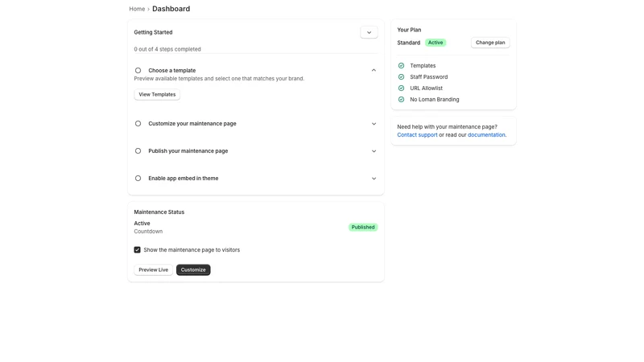Image resolution: width=644 pixels, height=362 pixels.
Task: Expand the Customize your maintenance page chevron
Action: tap(374, 124)
